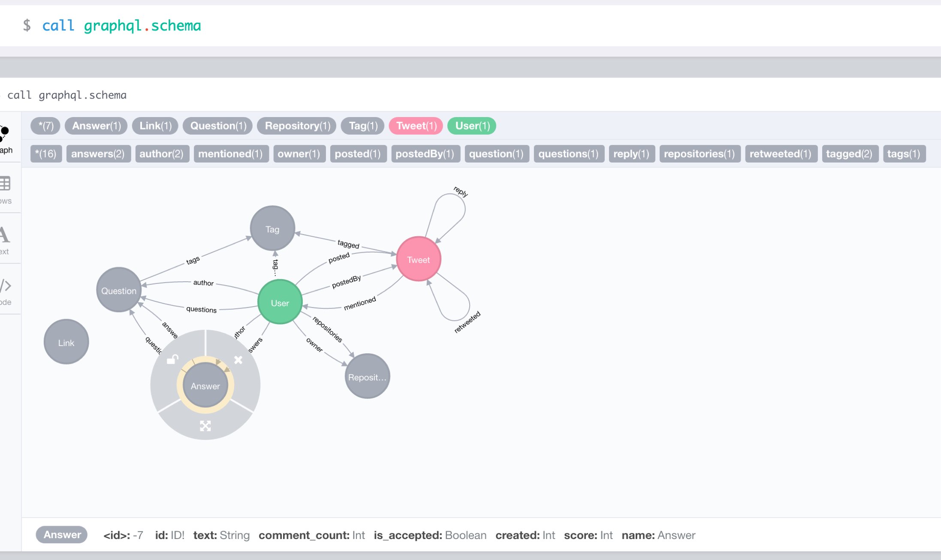Switch to Rows table view

coord(6,189)
